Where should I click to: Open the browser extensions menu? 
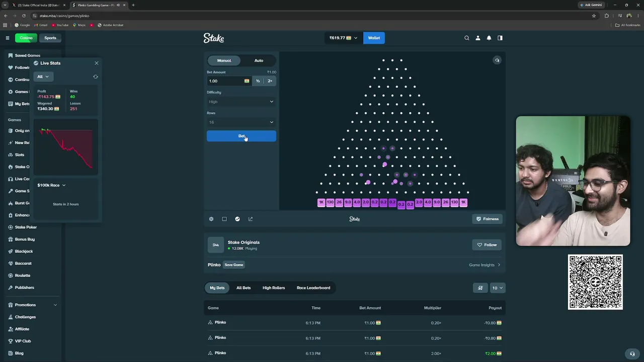tap(606, 16)
